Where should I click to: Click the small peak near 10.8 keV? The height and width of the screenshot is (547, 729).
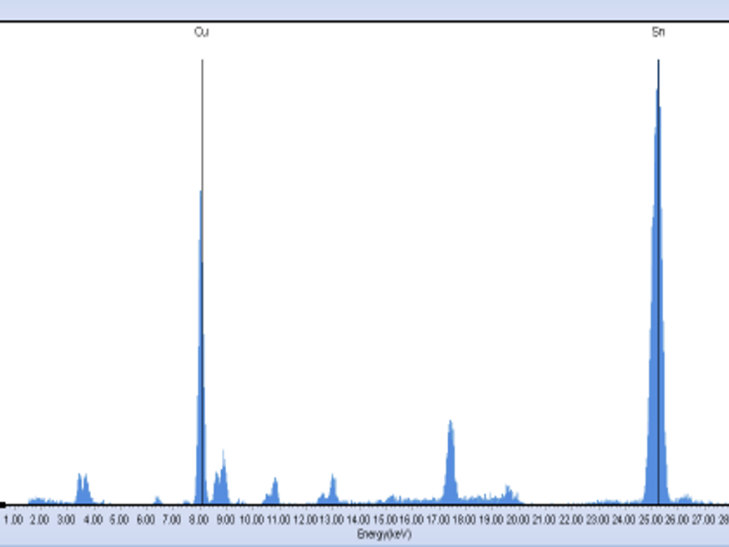[x=273, y=490]
